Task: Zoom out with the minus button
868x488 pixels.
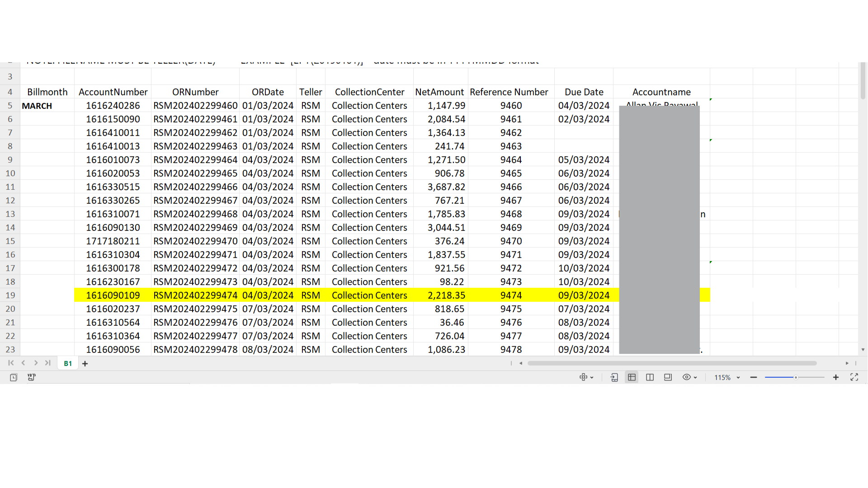Action: [x=754, y=377]
